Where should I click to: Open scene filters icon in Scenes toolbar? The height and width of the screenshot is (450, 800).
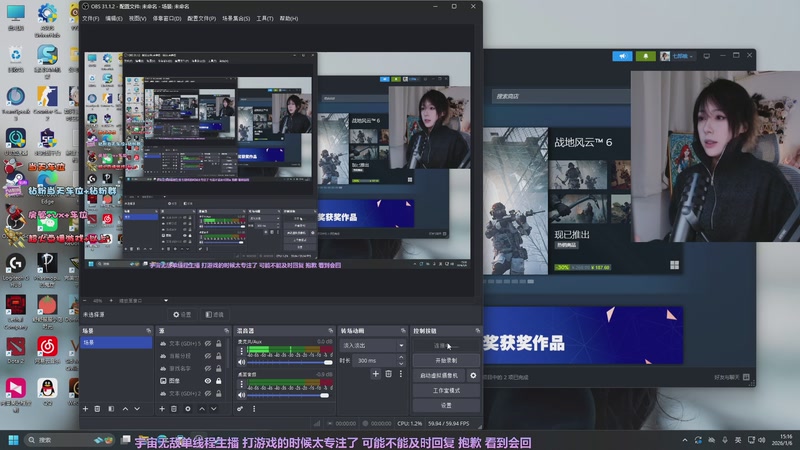pos(111,409)
